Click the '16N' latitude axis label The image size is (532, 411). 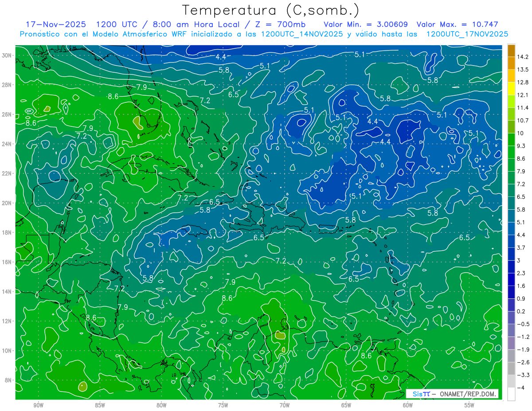(x=8, y=262)
